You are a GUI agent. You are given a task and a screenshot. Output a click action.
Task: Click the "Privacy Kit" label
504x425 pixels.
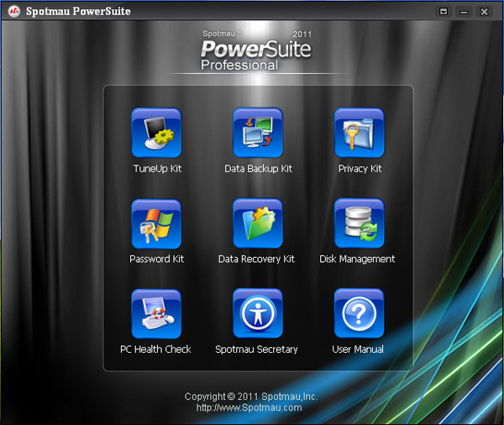[x=360, y=169]
